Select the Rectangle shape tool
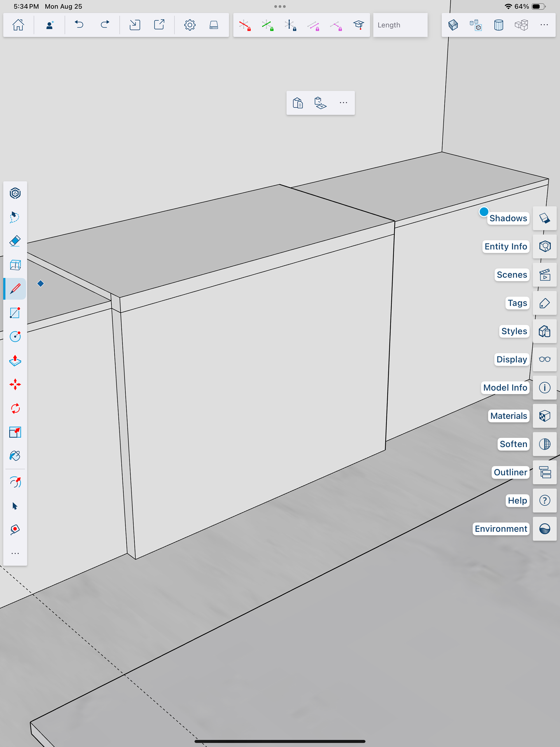Image resolution: width=560 pixels, height=747 pixels. pos(15,313)
